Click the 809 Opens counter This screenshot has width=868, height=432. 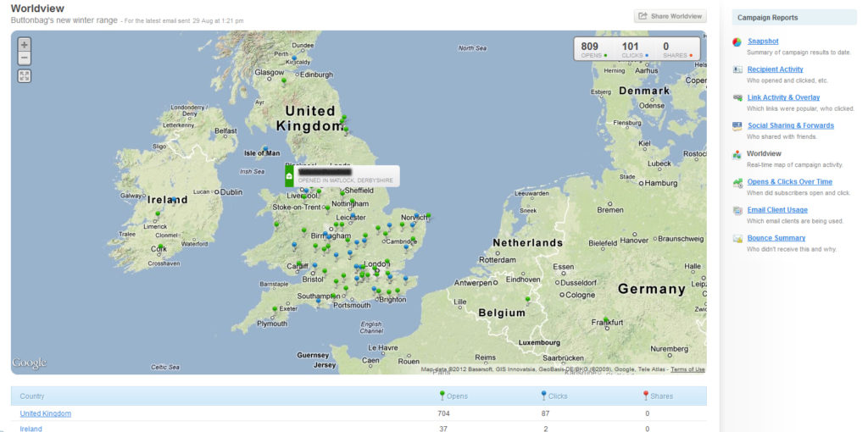coord(594,49)
